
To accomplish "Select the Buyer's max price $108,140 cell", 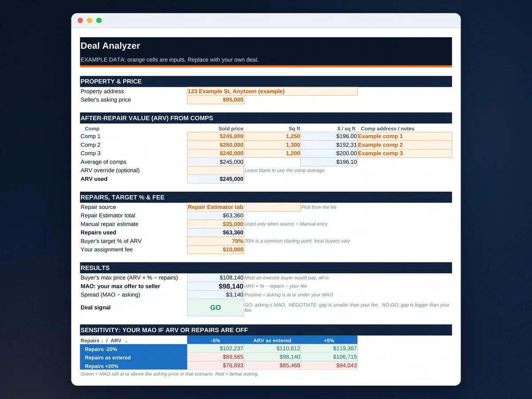I will pyautogui.click(x=215, y=278).
